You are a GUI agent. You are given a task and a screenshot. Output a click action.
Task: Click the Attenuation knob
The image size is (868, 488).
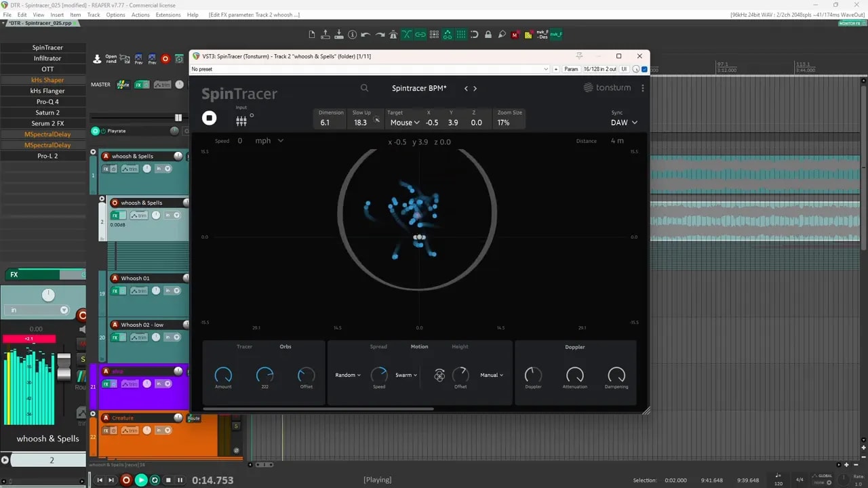click(x=575, y=375)
